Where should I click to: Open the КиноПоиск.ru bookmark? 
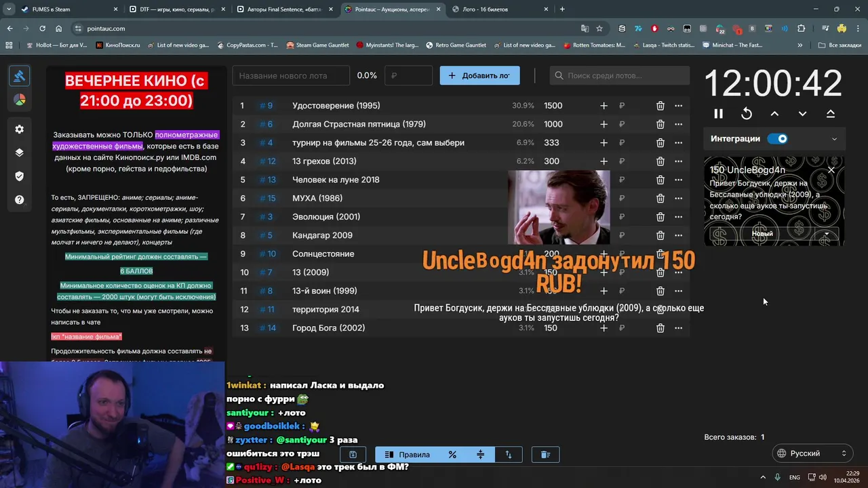pos(118,45)
